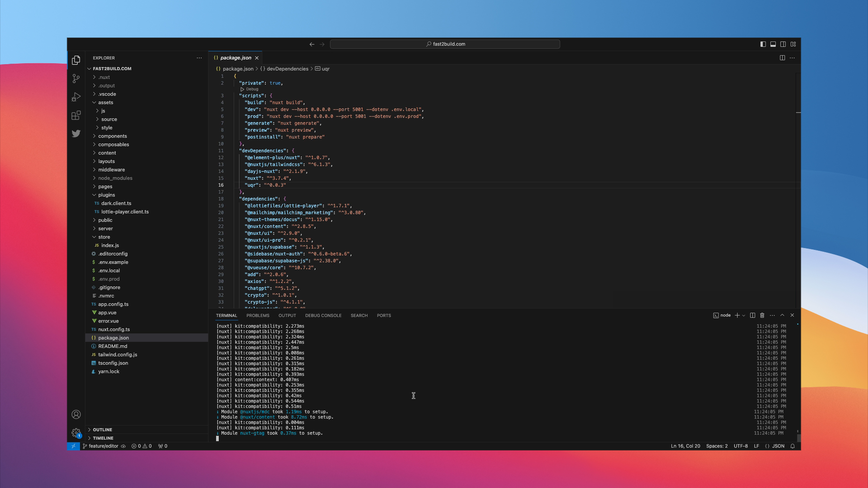
Task: Open Accounts menu in activity bar
Action: point(76,414)
